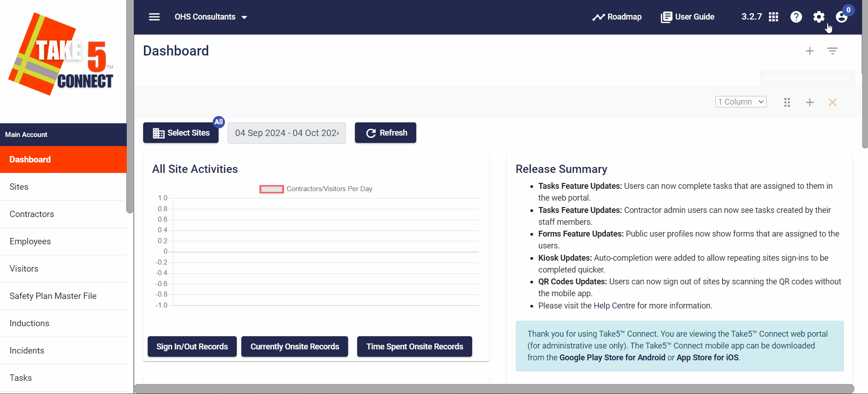Open the settings gear icon
Viewport: 868px width, 394px height.
[x=818, y=17]
